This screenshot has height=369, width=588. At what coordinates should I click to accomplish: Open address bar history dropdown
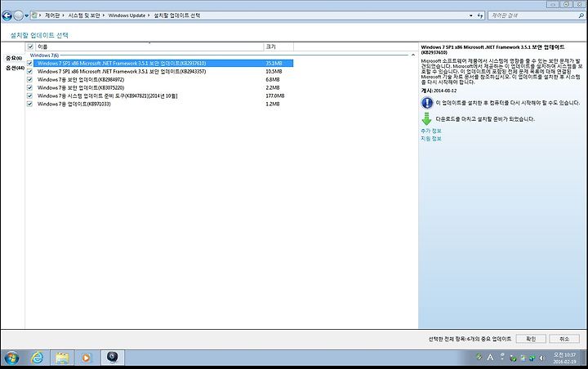click(x=471, y=16)
